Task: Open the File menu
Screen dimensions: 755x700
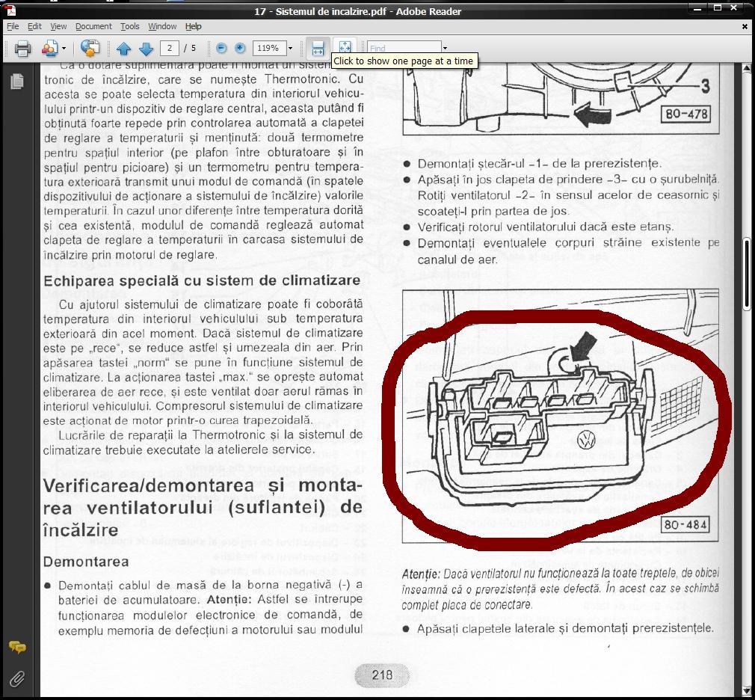Action: (13, 26)
